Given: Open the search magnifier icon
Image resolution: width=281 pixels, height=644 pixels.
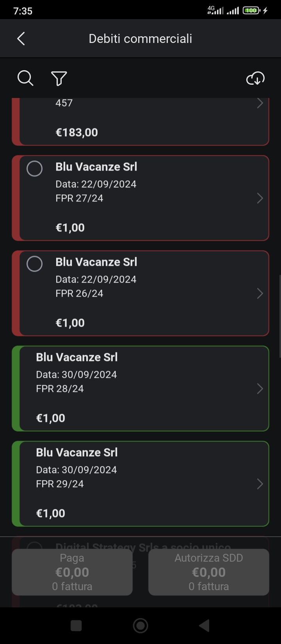Looking at the screenshot, I should 25,78.
